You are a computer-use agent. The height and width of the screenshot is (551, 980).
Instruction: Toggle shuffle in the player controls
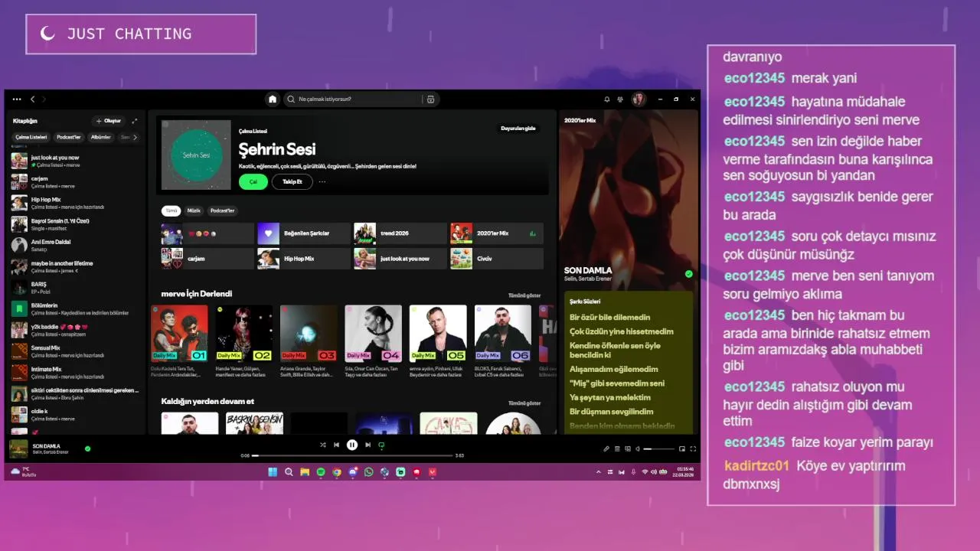(x=322, y=445)
